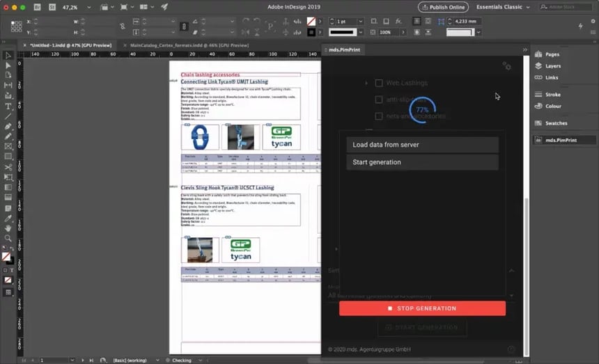This screenshot has height=364, width=599.
Task: Select the Rectangle Frame tool
Action: tap(8, 146)
